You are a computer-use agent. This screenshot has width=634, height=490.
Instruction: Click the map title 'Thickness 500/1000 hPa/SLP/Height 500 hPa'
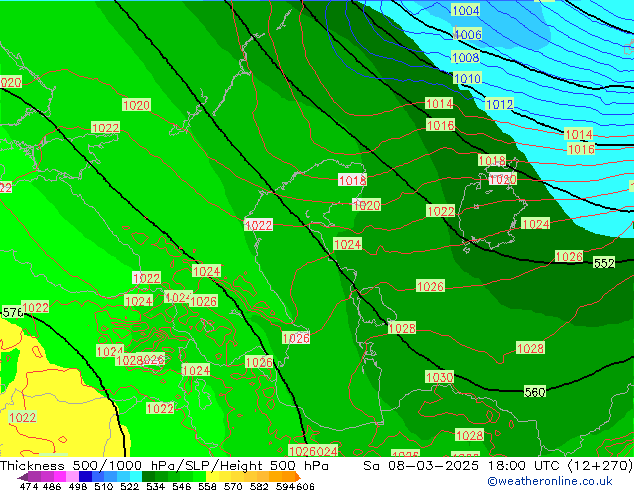164,466
